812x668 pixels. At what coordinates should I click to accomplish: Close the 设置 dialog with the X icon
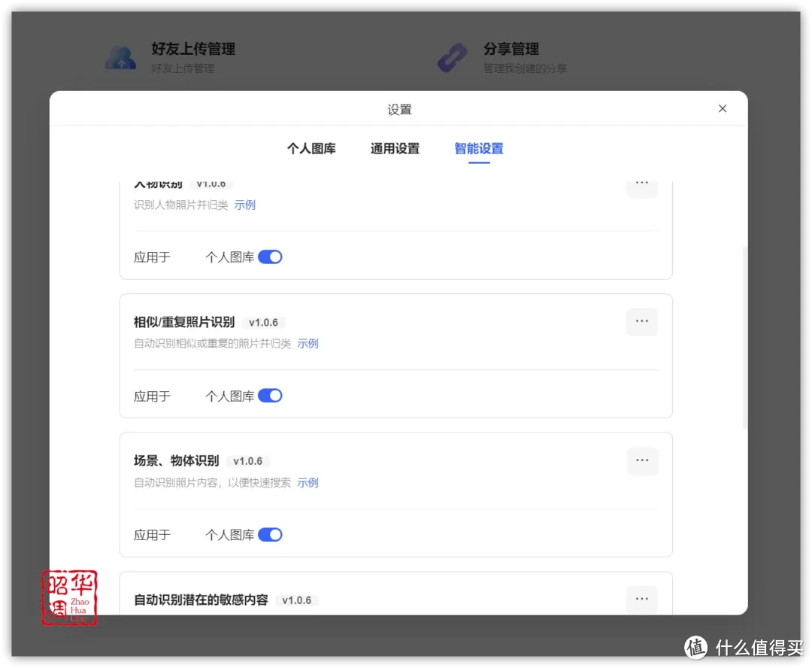[x=722, y=108]
